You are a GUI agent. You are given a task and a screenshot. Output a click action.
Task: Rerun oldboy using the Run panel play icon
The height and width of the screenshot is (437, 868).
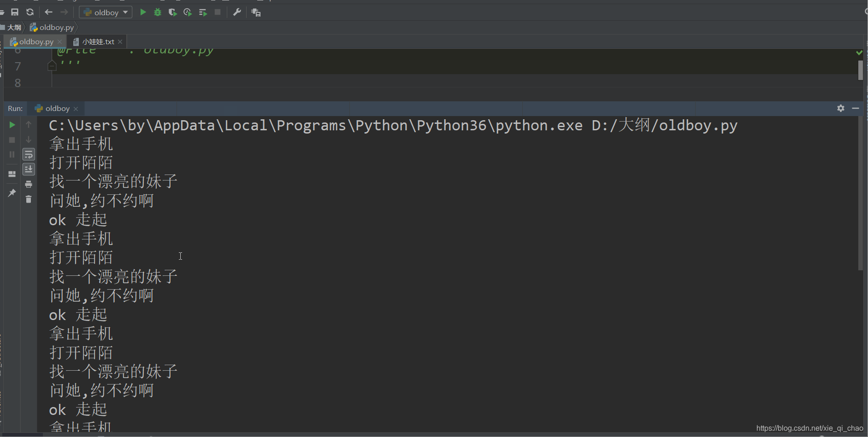click(12, 125)
